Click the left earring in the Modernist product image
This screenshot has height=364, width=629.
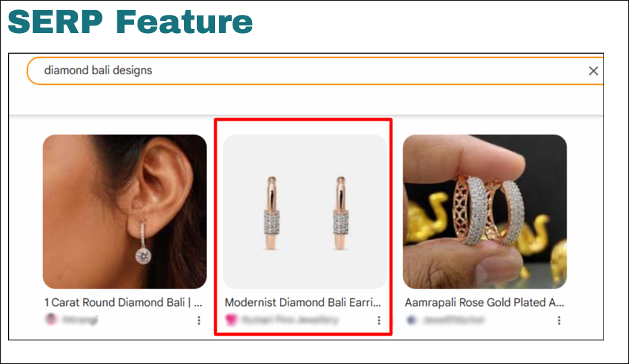tap(272, 213)
